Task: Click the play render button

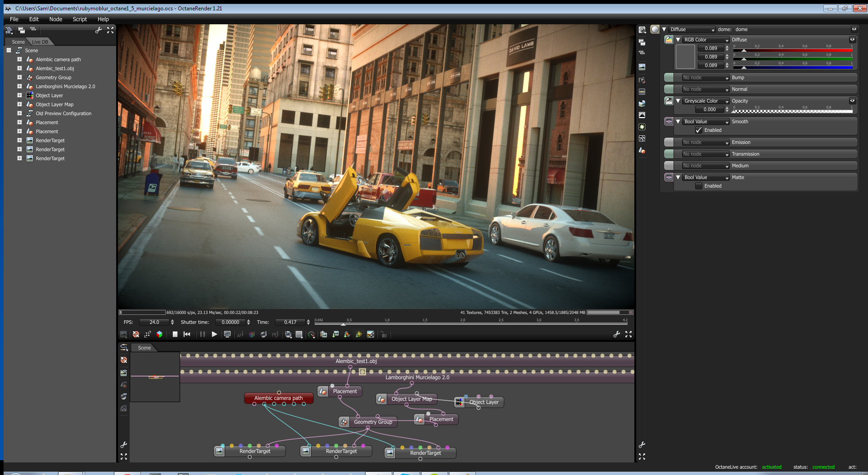Action: pyautogui.click(x=214, y=334)
